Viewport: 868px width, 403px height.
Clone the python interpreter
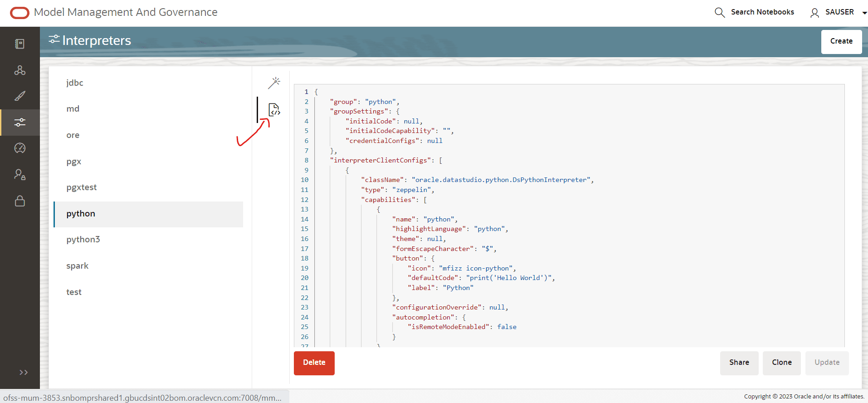point(781,363)
